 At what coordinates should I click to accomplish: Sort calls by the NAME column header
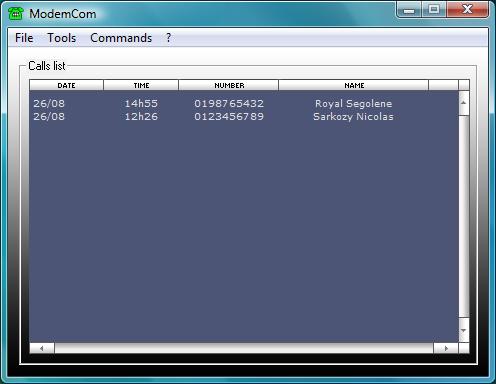[354, 85]
